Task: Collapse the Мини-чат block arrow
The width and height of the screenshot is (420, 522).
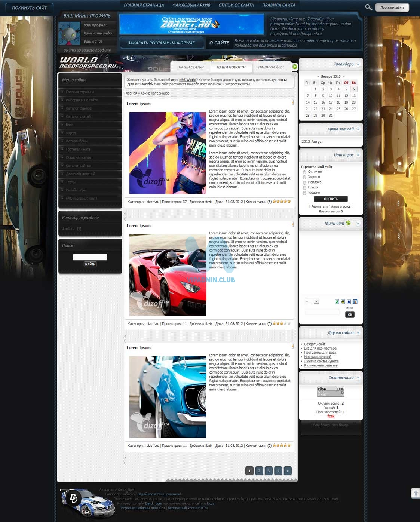Action: point(358,224)
